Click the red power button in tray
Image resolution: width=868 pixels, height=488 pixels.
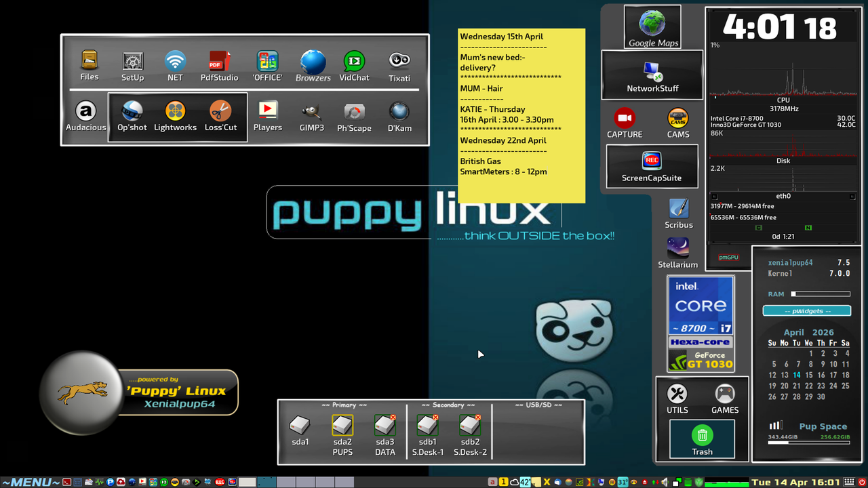861,482
